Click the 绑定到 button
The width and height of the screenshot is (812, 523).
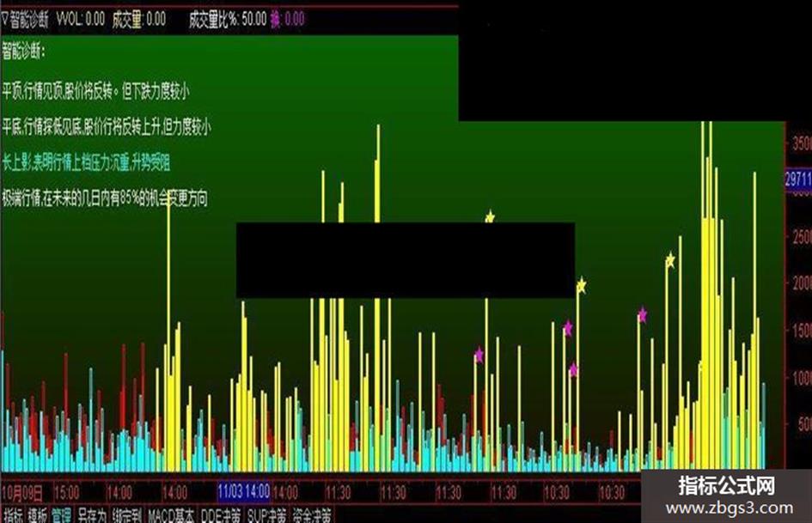127,516
